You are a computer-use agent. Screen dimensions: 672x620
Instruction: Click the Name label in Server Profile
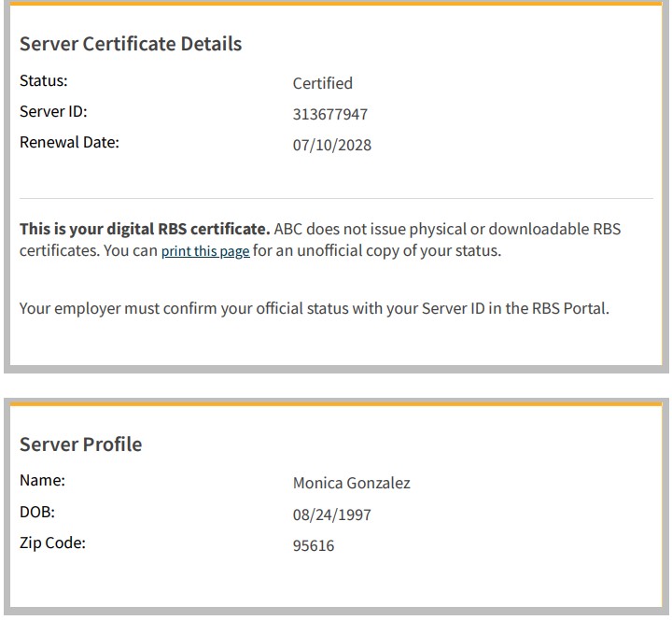pyautogui.click(x=42, y=480)
